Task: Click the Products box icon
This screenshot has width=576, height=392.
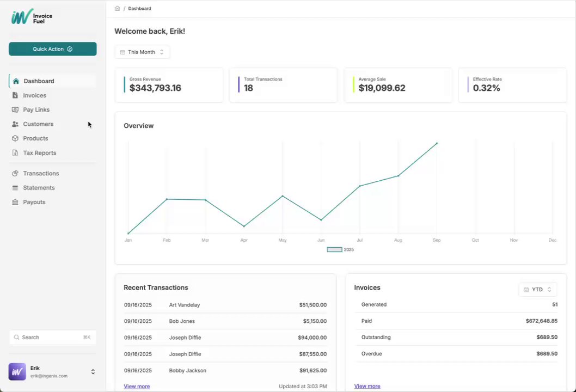Action: click(15, 138)
